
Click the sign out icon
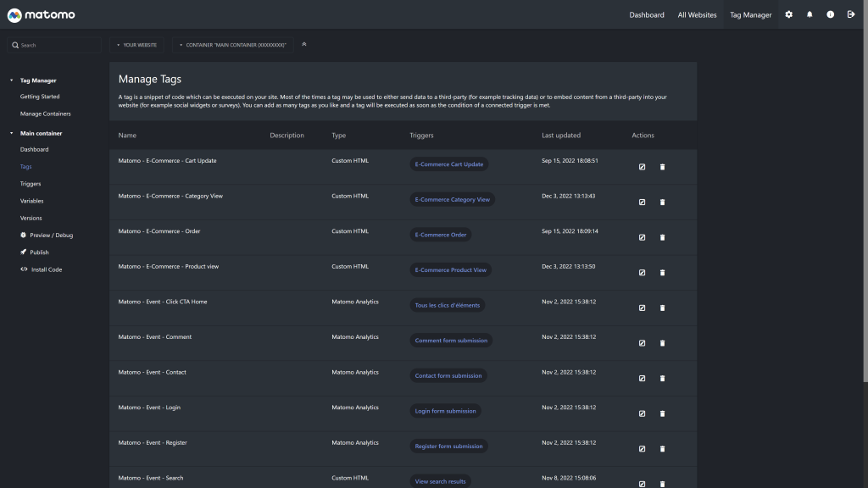coord(851,15)
